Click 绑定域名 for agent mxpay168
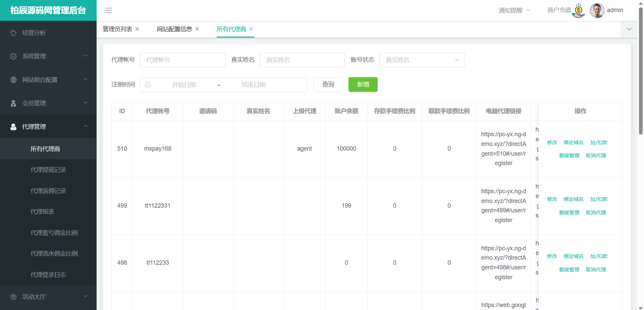 pos(574,143)
